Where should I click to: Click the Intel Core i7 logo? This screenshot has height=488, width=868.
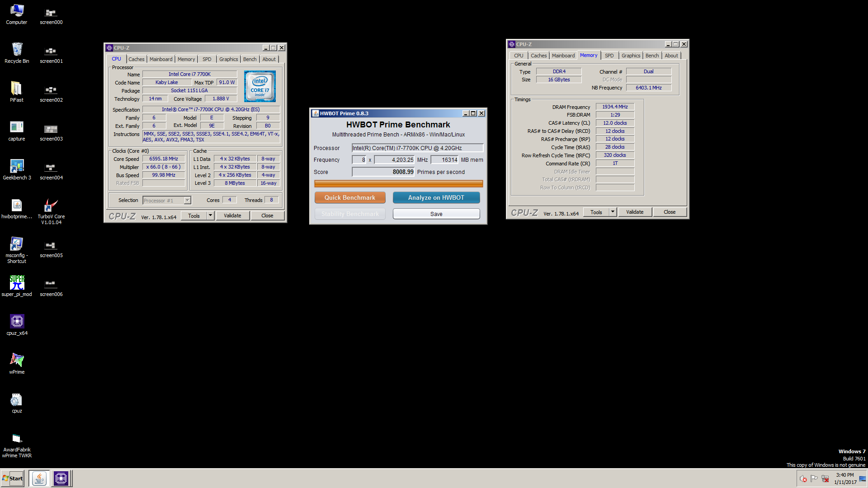(x=260, y=86)
